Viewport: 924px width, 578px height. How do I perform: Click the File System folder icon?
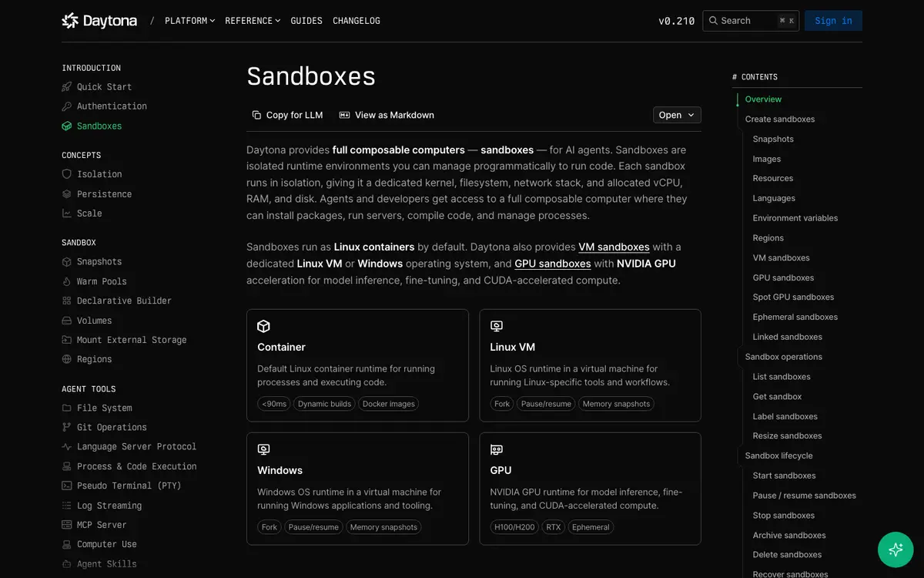coord(67,408)
